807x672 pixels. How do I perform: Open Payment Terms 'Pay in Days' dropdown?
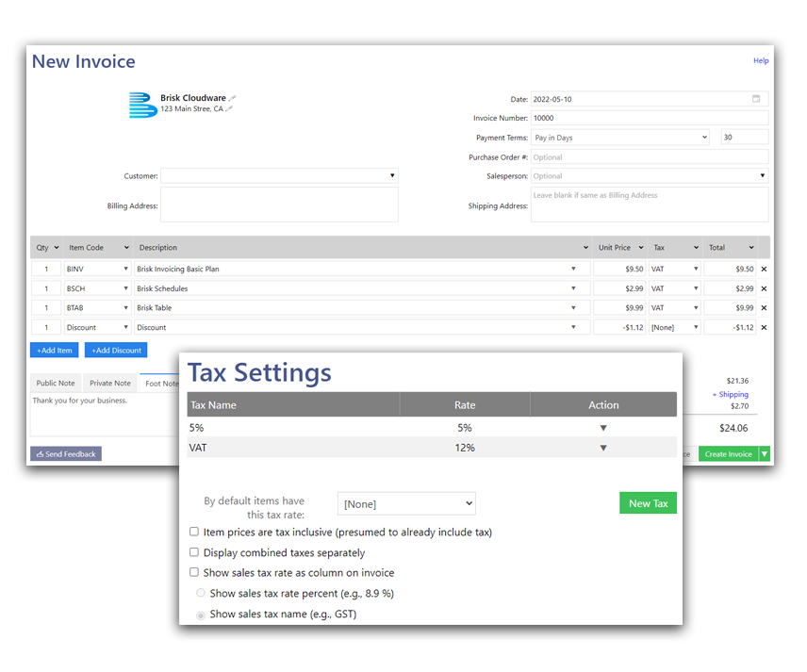click(x=620, y=138)
